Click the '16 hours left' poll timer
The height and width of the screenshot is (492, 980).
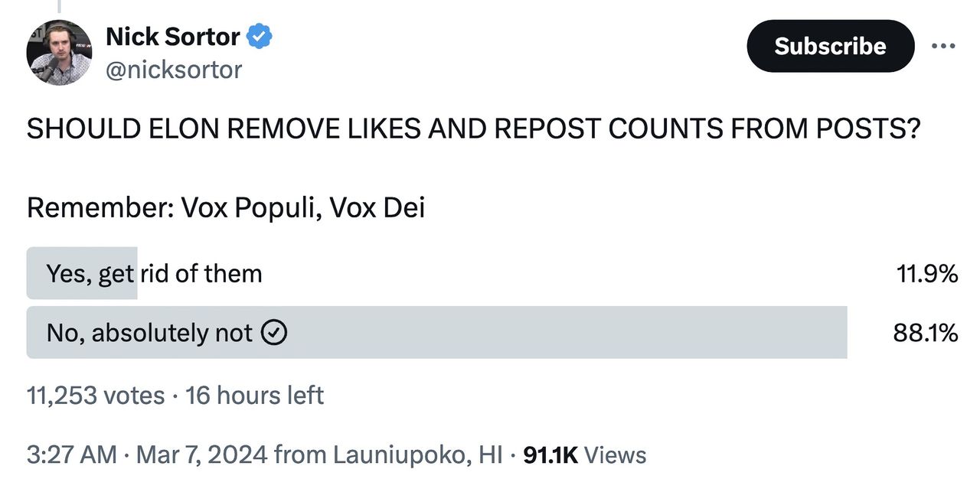254,396
